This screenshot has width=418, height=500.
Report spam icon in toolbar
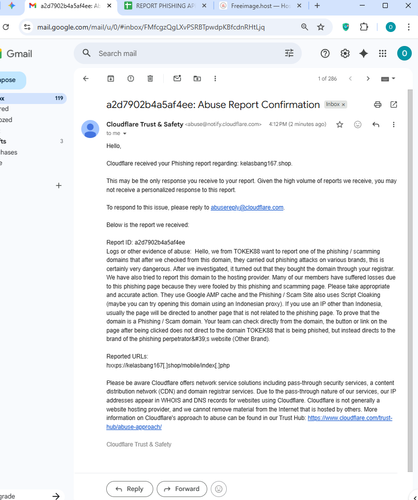point(131,79)
